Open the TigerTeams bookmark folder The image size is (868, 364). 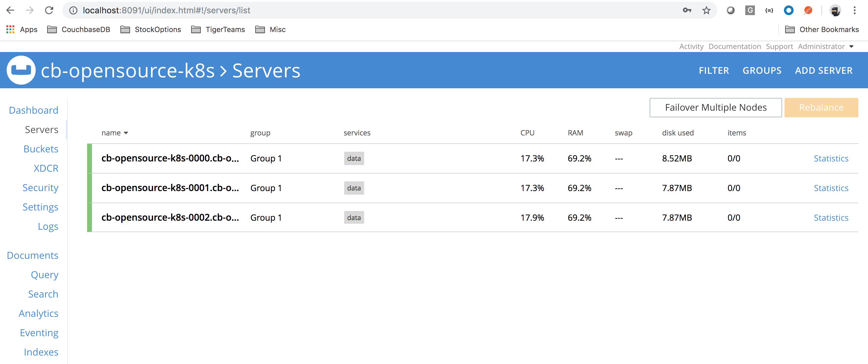click(218, 30)
